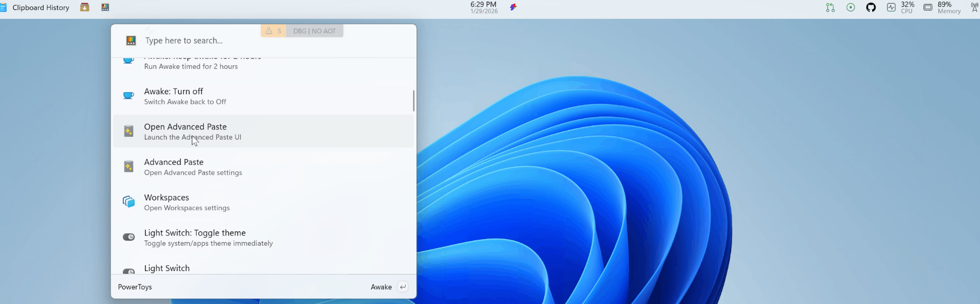Click the clock showing 6:29 PM
The height and width of the screenshot is (304, 980).
click(x=483, y=8)
